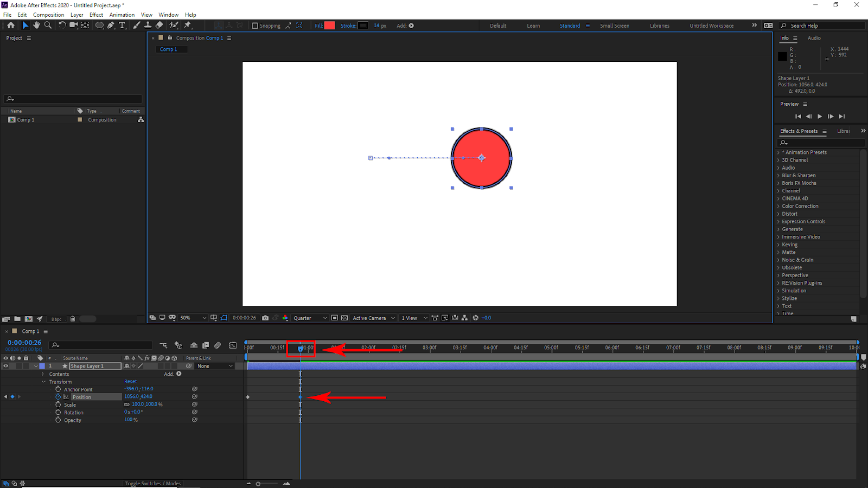This screenshot has height=488, width=868.
Task: Collapse the Transform group
Action: coord(43,382)
